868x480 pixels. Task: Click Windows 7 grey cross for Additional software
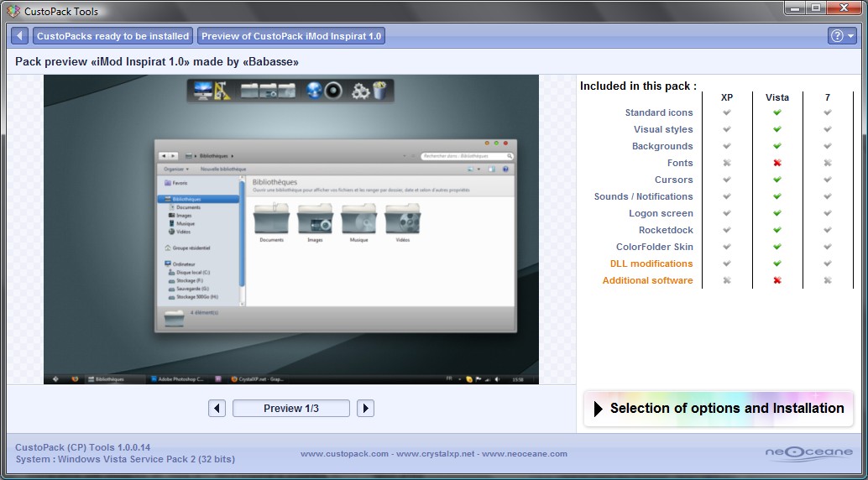coord(828,280)
